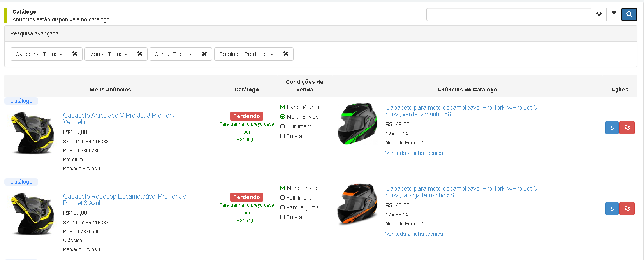Click red unlink button for Robocop helmet row
Viewport: 644px width, 260px height.
pyautogui.click(x=627, y=209)
